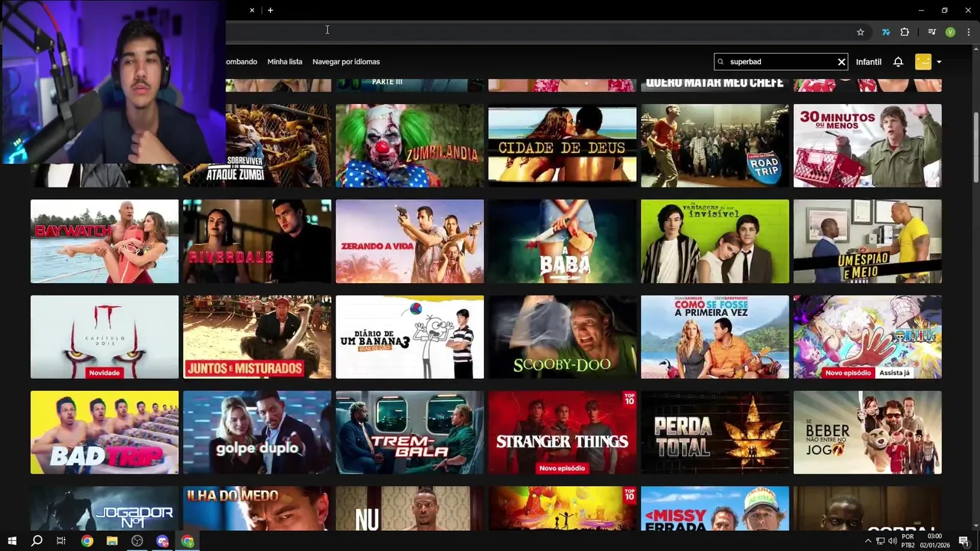Clear the superbad search with the X
980x551 pixels.
(x=841, y=62)
